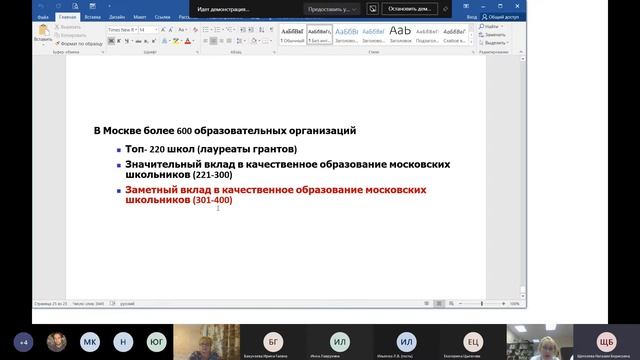Click Format Painter (Формат по образцу)
This screenshot has height=360, width=640.
[x=78, y=43]
